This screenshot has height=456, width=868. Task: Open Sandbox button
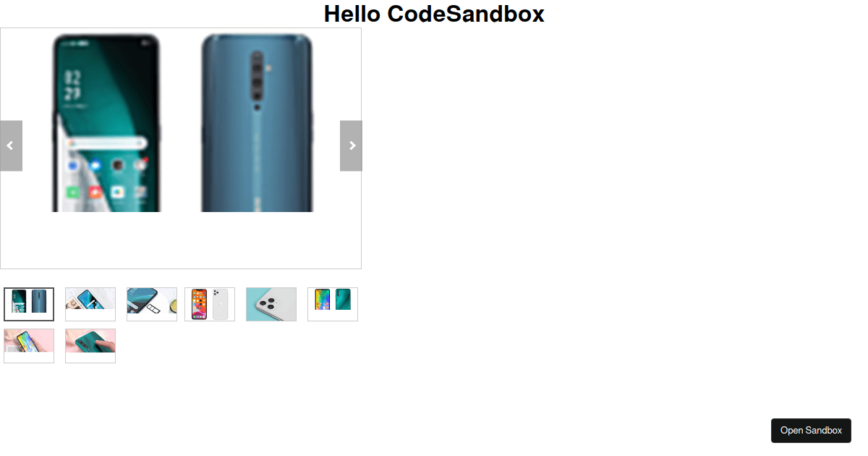811,430
